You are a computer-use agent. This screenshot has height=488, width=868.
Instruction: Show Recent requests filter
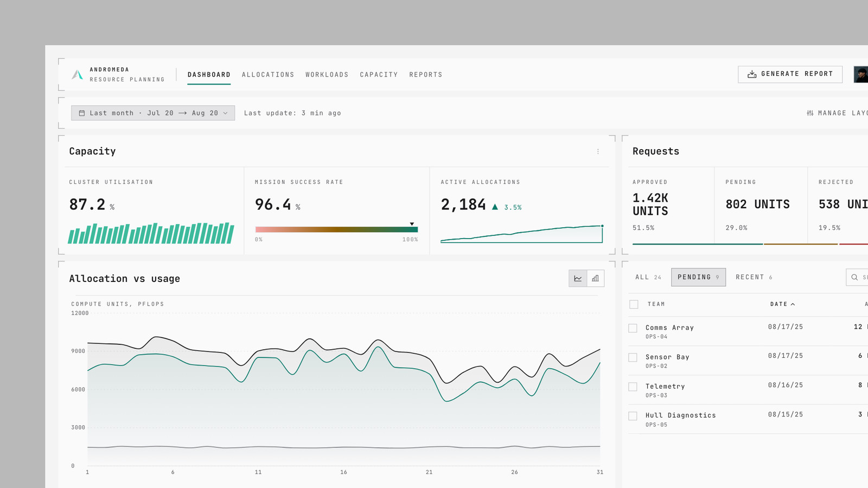point(754,277)
